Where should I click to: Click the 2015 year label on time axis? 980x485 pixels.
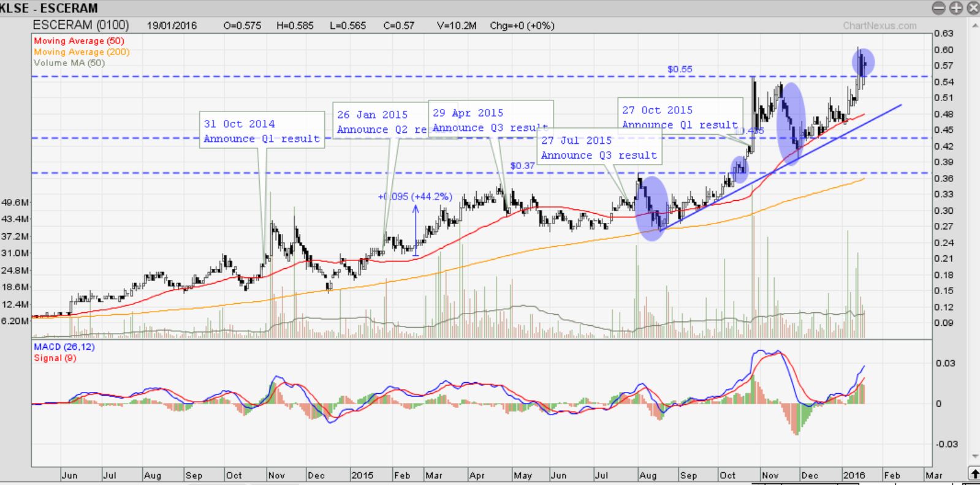pyautogui.click(x=362, y=475)
